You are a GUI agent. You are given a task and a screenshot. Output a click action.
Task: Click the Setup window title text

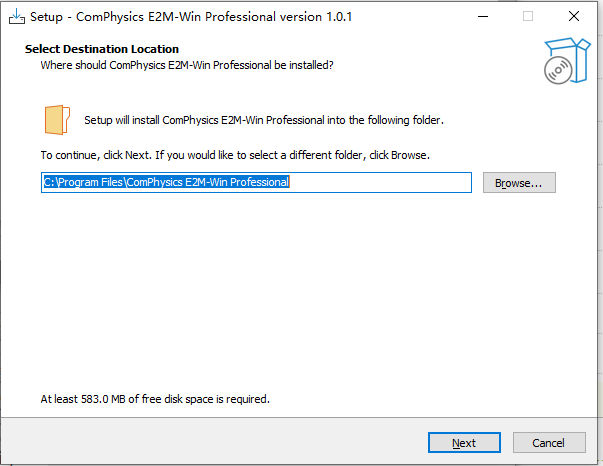click(192, 16)
